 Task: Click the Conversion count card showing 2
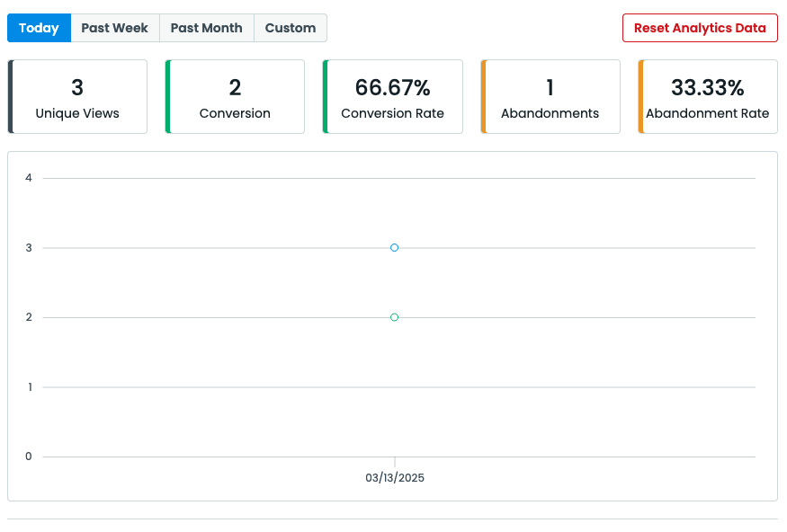(x=235, y=97)
